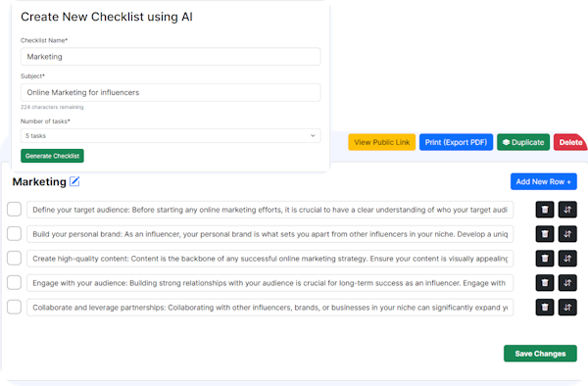The width and height of the screenshot is (588, 386).
Task: Focus the Subject input field
Action: coord(171,92)
